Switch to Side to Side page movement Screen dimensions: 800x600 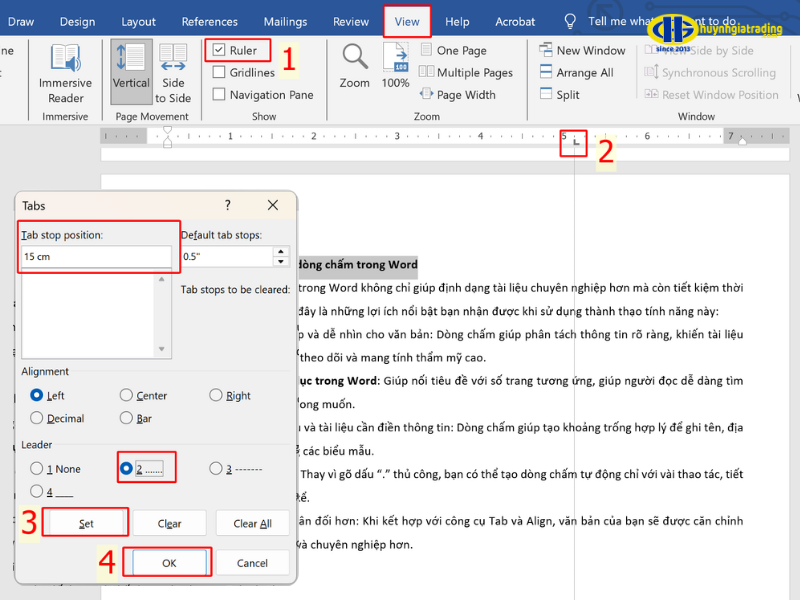click(173, 73)
